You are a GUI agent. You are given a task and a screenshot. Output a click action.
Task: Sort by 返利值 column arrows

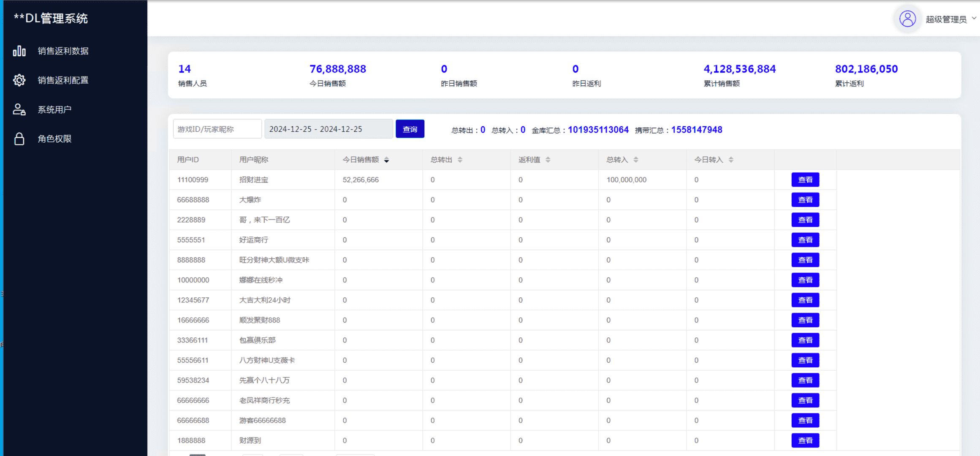click(x=548, y=160)
